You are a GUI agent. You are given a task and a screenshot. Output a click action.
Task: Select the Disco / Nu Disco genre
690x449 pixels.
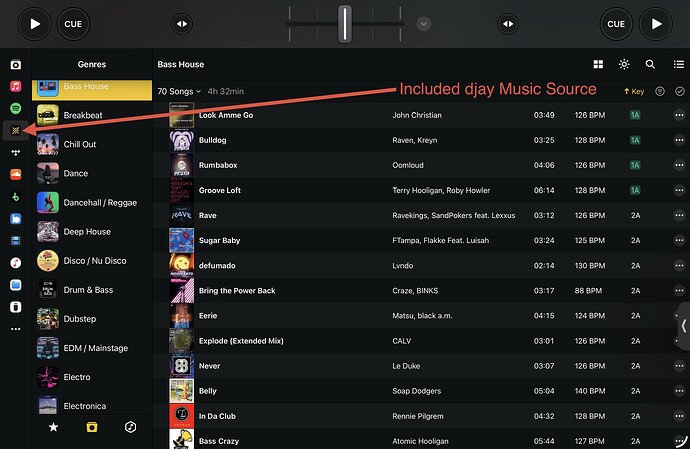pyautogui.click(x=92, y=261)
